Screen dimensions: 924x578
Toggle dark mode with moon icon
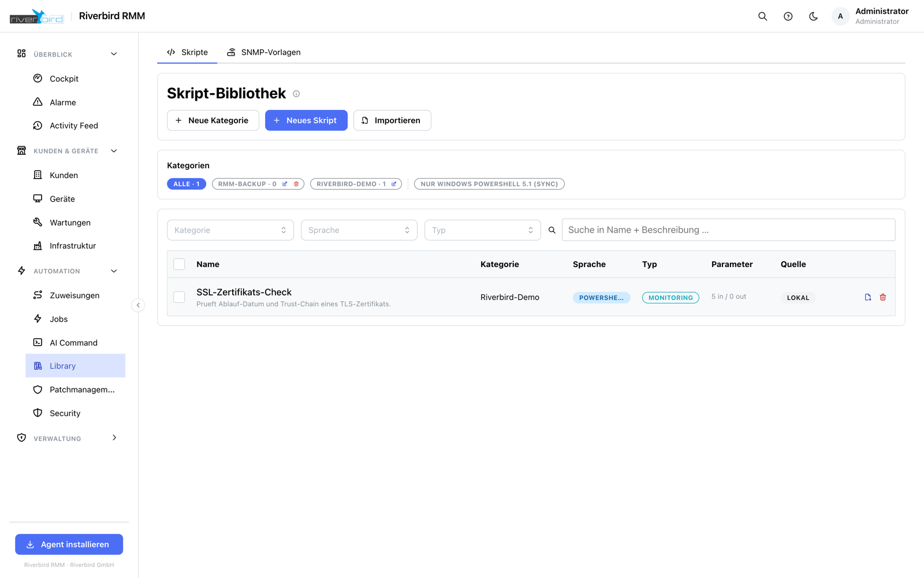pos(813,16)
